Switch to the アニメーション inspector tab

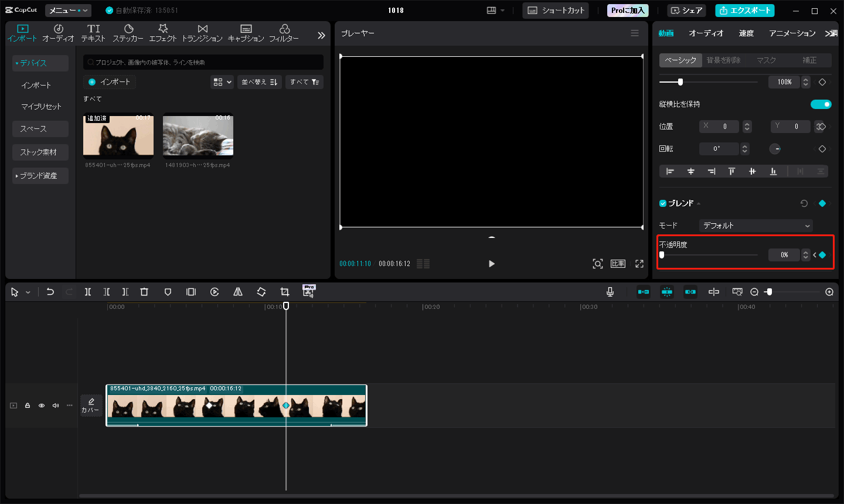792,33
